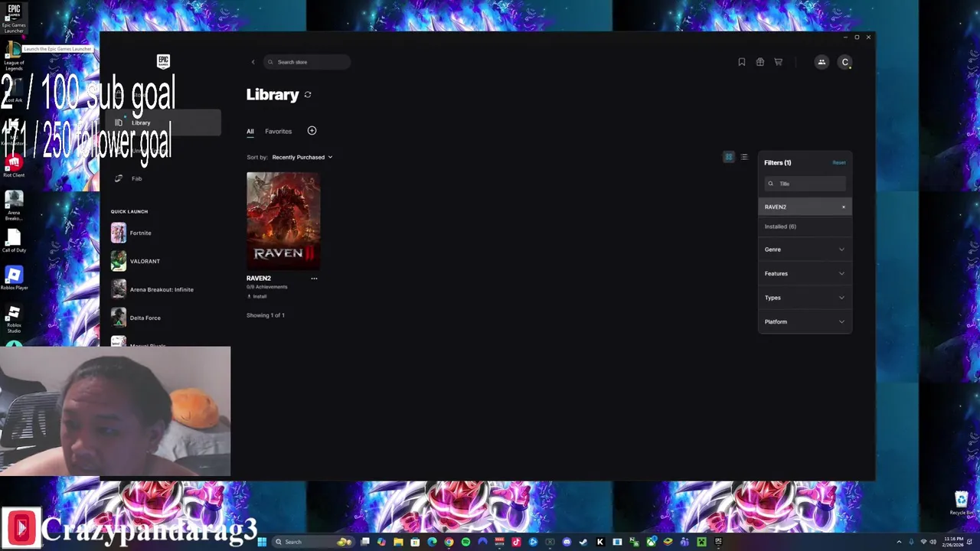Viewport: 980px width, 551px height.
Task: Refresh the Library with the sync icon
Action: point(308,95)
